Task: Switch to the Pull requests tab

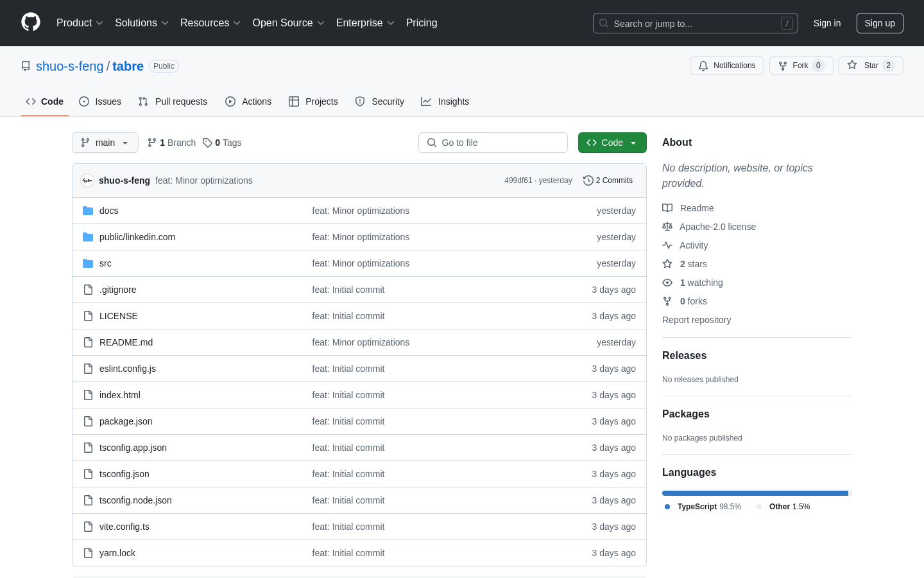Action: [173, 101]
